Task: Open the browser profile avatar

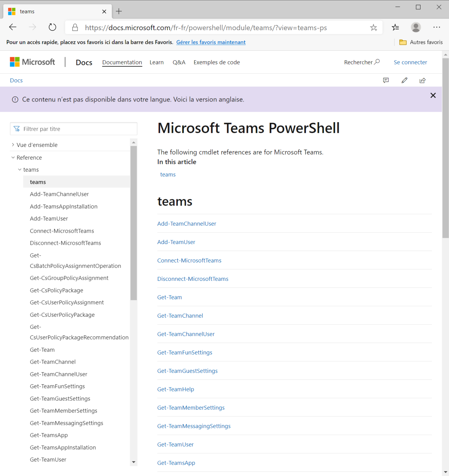Action: point(416,27)
